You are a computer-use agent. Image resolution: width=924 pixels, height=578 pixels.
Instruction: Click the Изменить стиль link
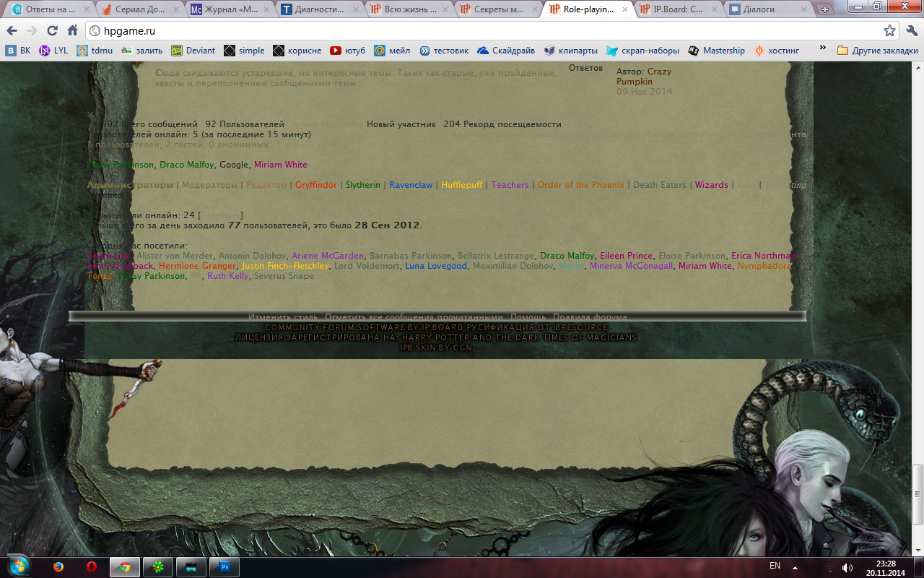click(284, 317)
